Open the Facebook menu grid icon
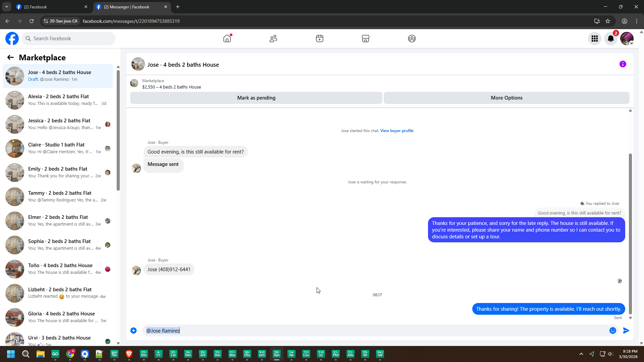 [x=595, y=39]
